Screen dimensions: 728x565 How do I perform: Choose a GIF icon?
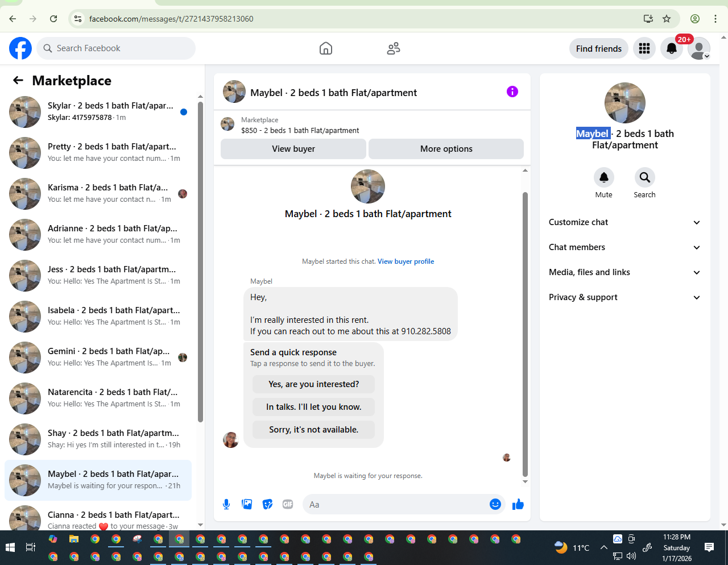tap(288, 504)
